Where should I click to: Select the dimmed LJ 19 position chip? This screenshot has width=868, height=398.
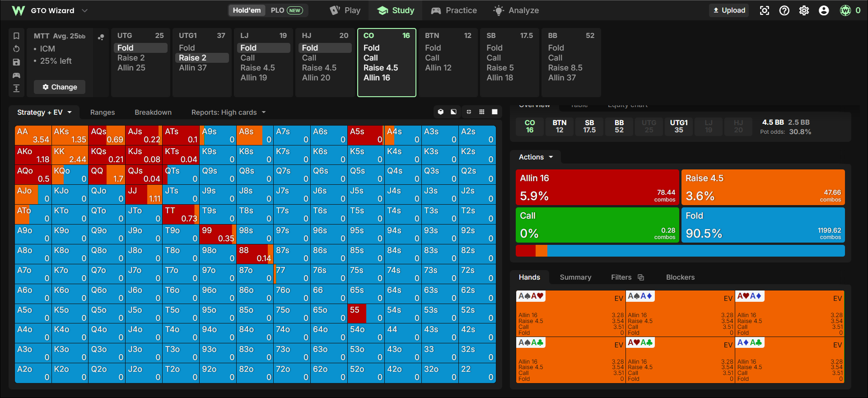(x=709, y=126)
